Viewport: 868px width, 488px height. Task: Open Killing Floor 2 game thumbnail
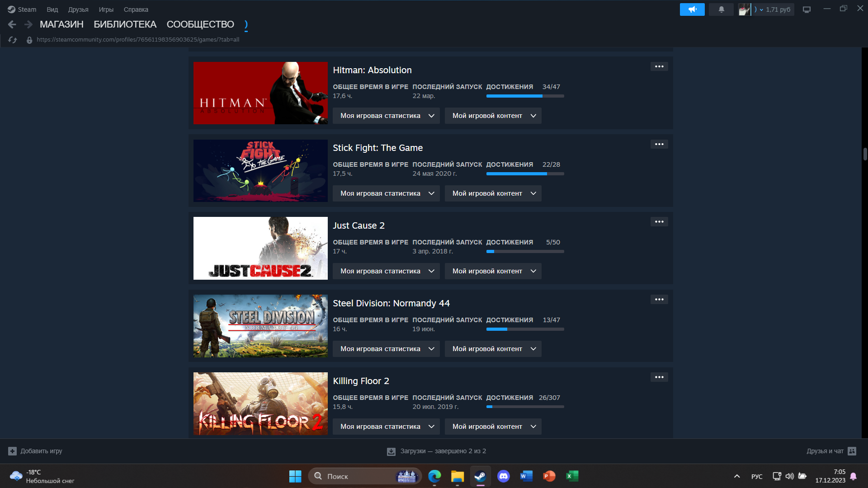click(260, 404)
